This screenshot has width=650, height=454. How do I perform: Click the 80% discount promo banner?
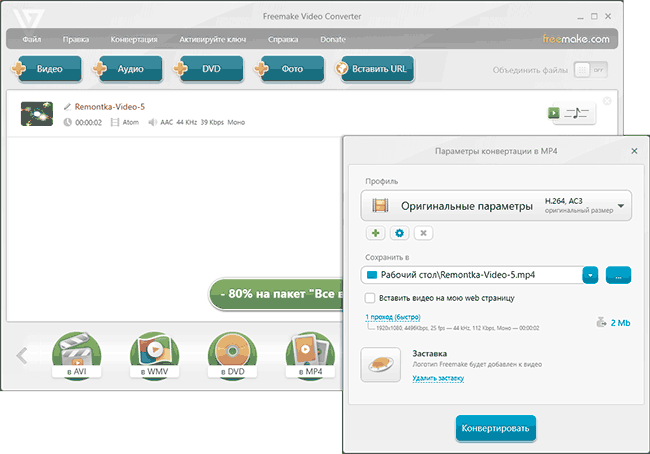pos(276,294)
